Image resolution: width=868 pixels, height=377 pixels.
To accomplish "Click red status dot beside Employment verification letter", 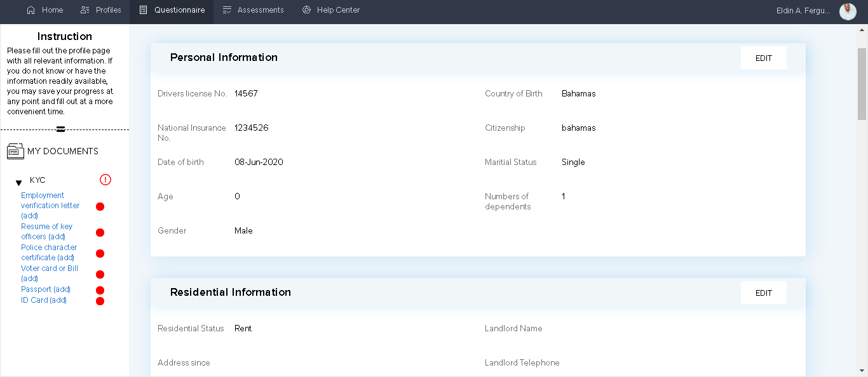I will click(100, 206).
